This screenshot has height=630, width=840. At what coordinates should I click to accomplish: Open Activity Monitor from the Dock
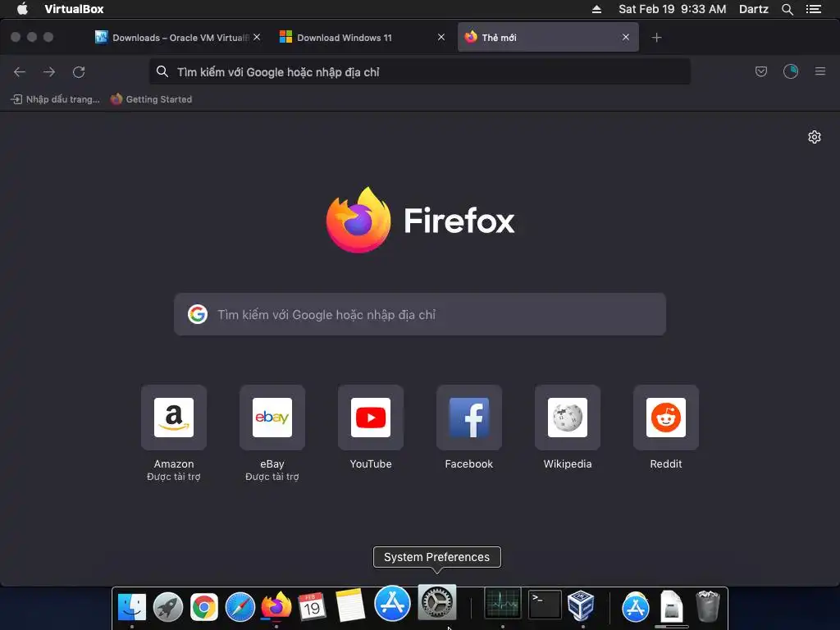tap(503, 603)
